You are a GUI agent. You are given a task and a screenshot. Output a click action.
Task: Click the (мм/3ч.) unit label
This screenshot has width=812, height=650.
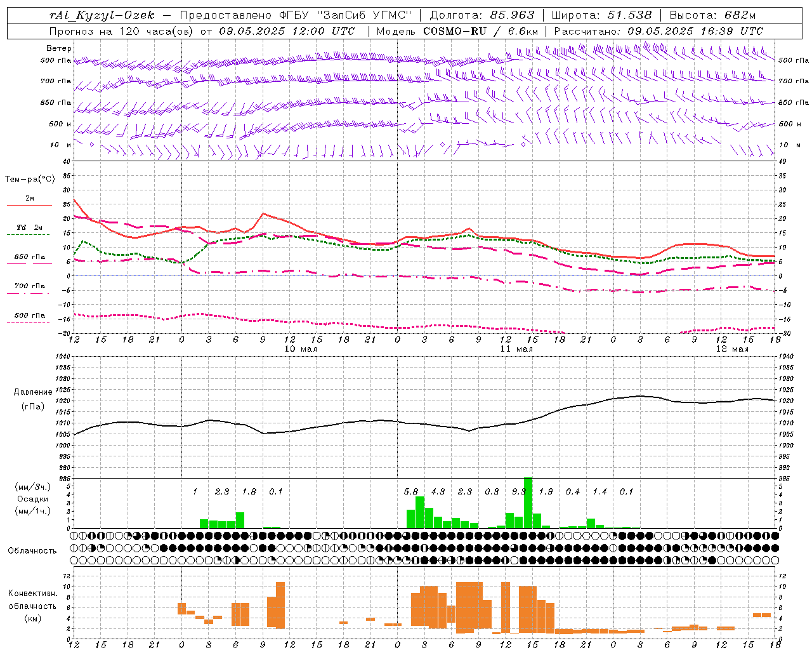pyautogui.click(x=33, y=487)
